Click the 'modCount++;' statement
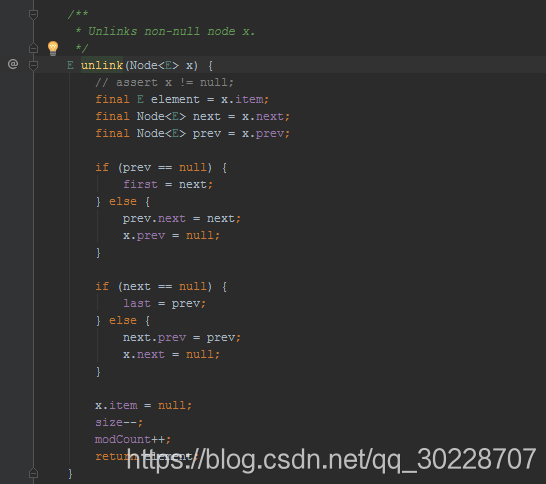 point(133,440)
